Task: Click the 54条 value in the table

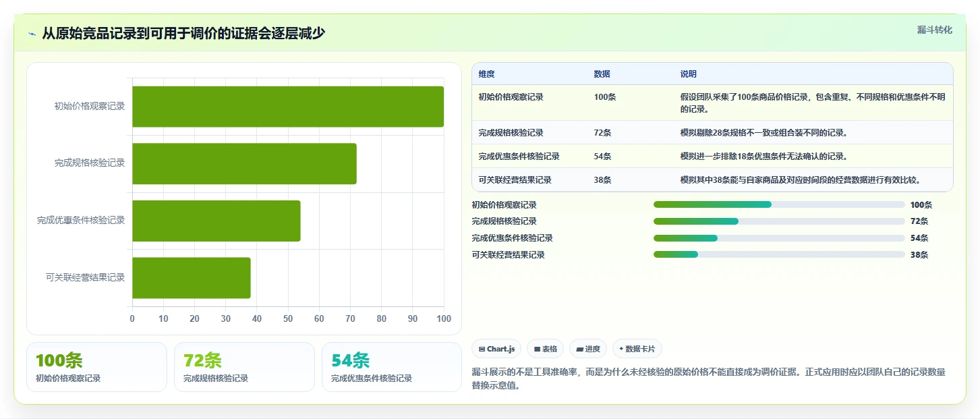Action: click(603, 157)
